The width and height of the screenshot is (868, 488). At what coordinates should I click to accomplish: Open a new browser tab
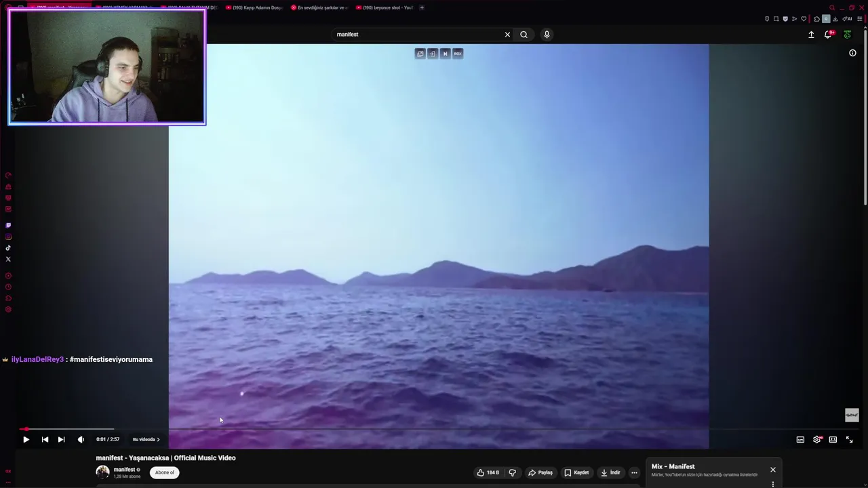tap(422, 7)
